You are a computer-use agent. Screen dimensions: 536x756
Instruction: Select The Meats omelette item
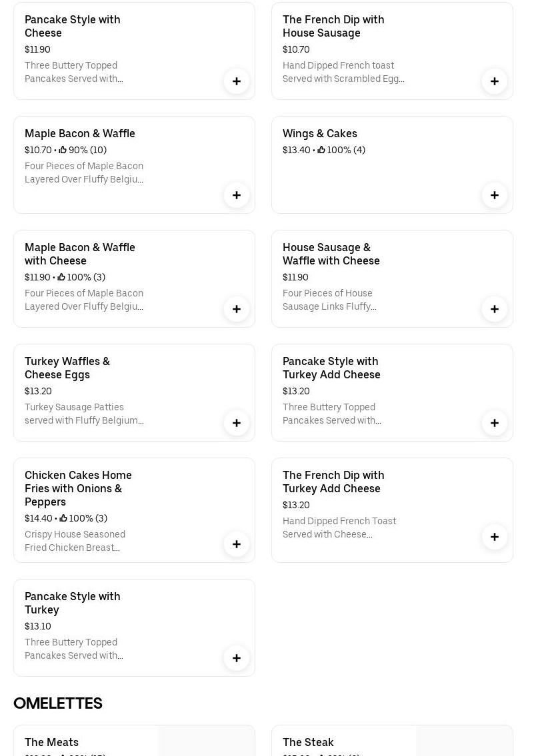click(52, 742)
